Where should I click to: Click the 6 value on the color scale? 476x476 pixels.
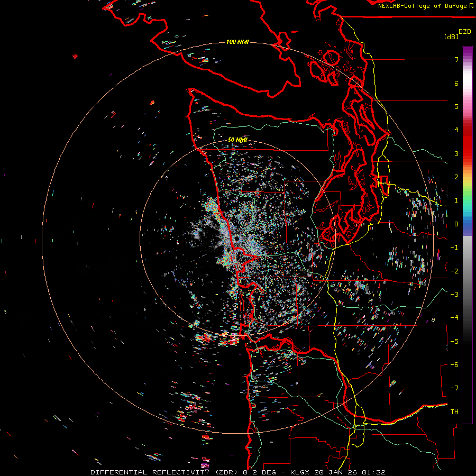[x=456, y=83]
